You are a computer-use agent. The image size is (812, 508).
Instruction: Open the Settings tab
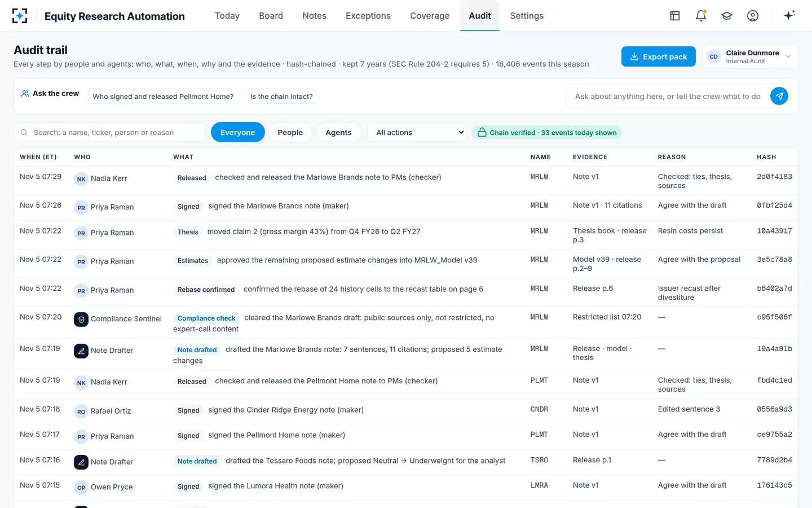[x=527, y=16]
